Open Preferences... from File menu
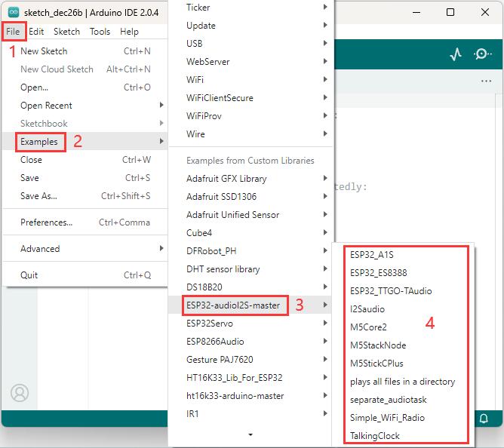This screenshot has width=504, height=448. (x=85, y=222)
